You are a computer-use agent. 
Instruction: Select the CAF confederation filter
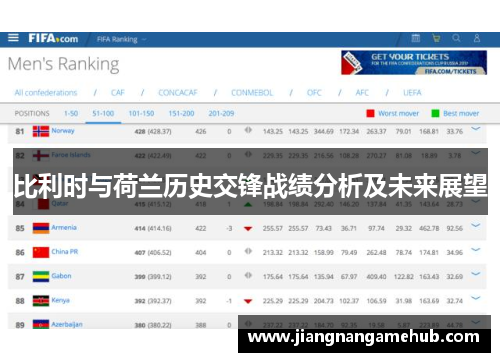[118, 93]
